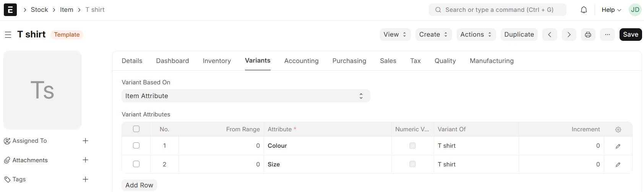Check the select-all header checkbox
Image resolution: width=644 pixels, height=192 pixels.
coord(136,129)
